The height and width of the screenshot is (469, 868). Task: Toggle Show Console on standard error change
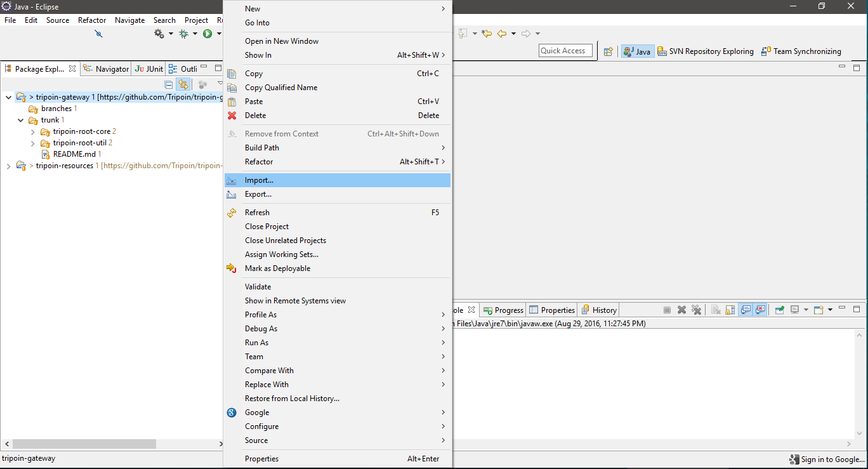pos(760,310)
